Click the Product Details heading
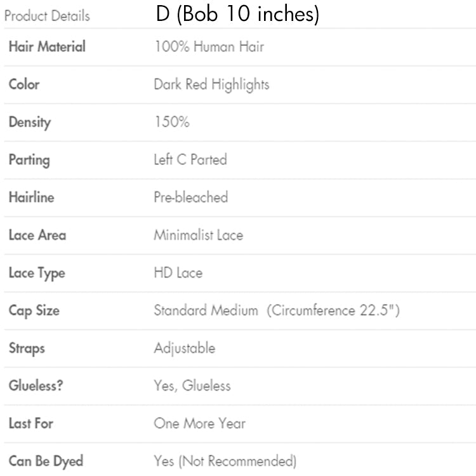Image resolution: width=476 pixels, height=476 pixels. (x=46, y=16)
